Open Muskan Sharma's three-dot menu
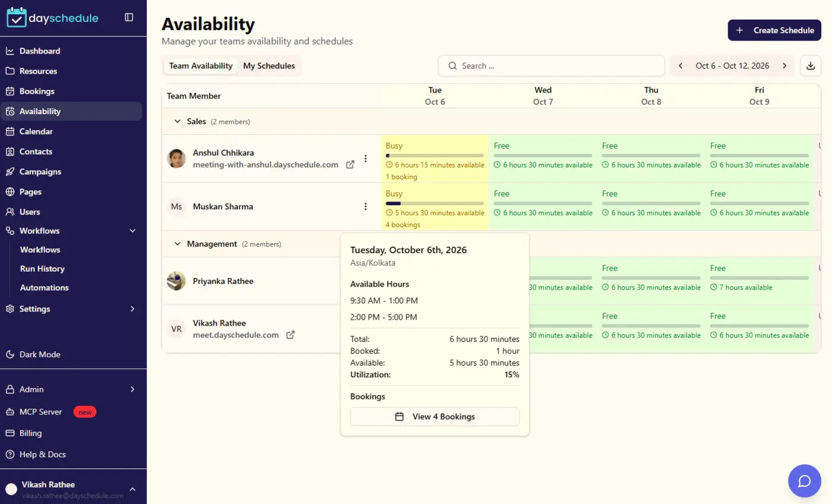 point(365,206)
